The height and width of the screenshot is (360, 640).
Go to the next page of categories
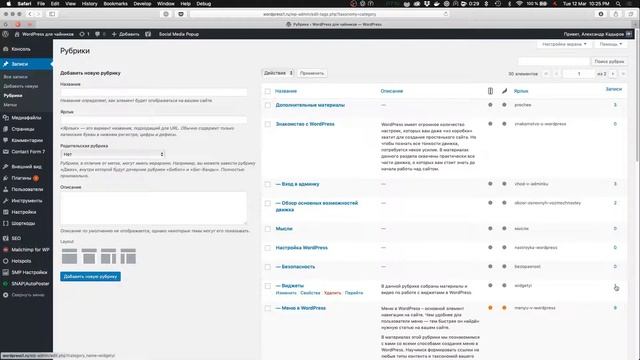pyautogui.click(x=613, y=74)
